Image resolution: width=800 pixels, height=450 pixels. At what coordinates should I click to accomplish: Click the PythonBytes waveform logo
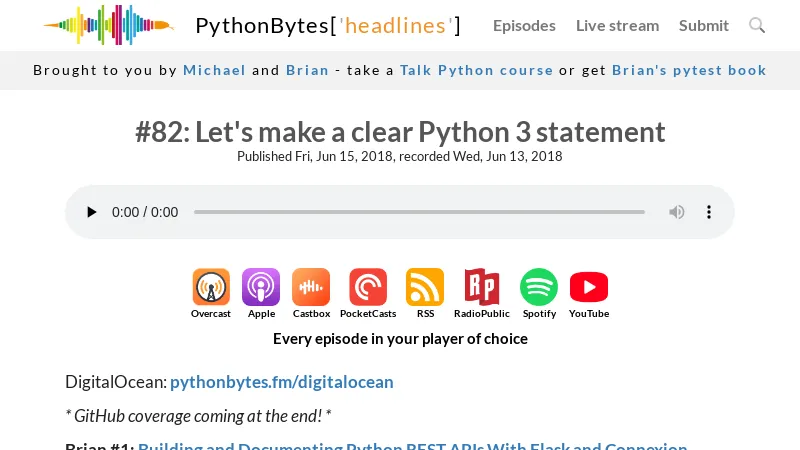(108, 25)
